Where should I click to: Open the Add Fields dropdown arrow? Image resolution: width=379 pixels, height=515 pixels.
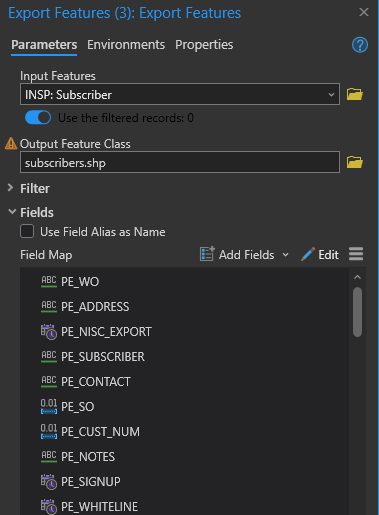pos(285,255)
